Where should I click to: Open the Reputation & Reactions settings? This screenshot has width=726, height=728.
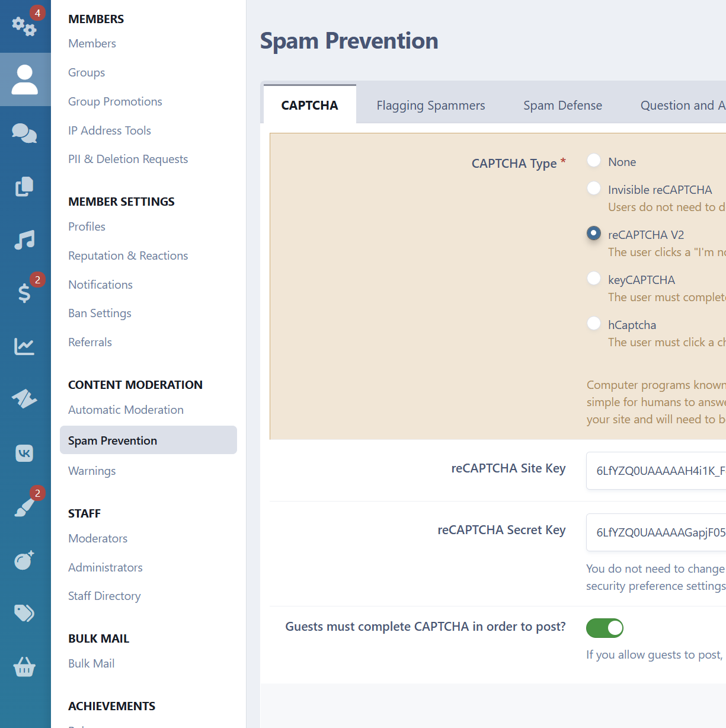pyautogui.click(x=128, y=256)
